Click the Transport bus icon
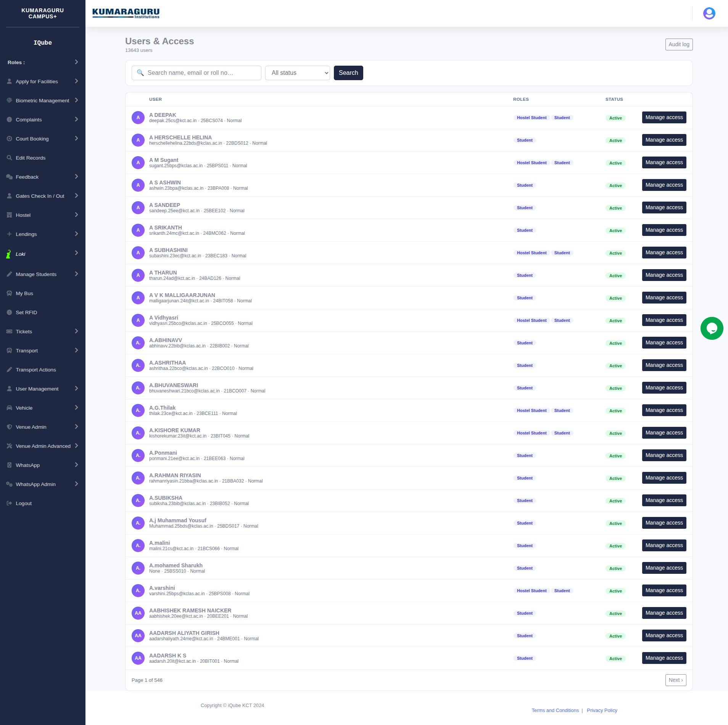The image size is (728, 725). tap(10, 350)
